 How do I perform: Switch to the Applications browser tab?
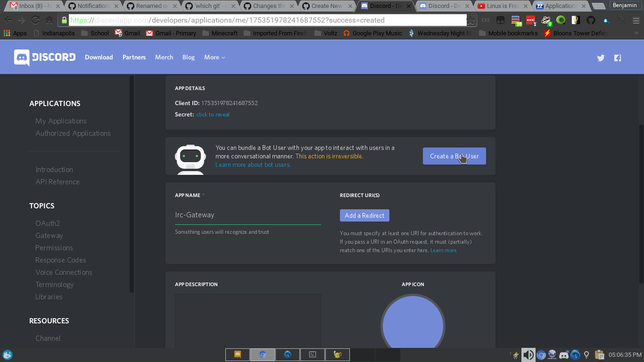(x=560, y=6)
